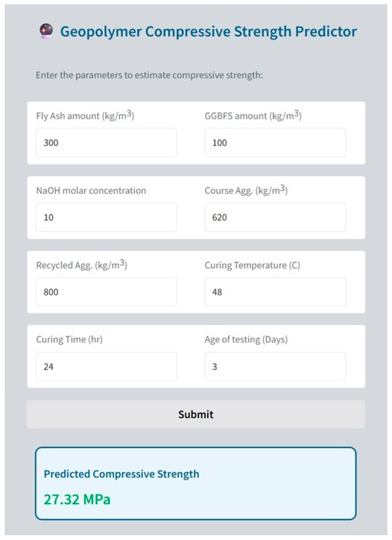Image resolution: width=392 pixels, height=540 pixels.
Task: Click the 27.32 MPa result value
Action: point(77,499)
